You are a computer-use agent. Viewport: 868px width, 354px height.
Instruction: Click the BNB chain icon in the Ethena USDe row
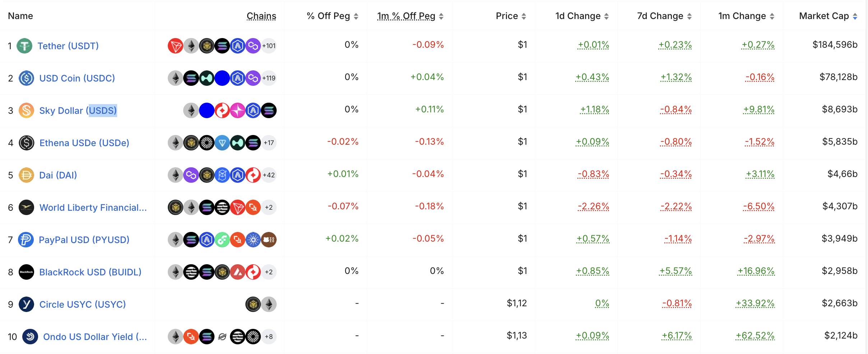[x=191, y=143]
